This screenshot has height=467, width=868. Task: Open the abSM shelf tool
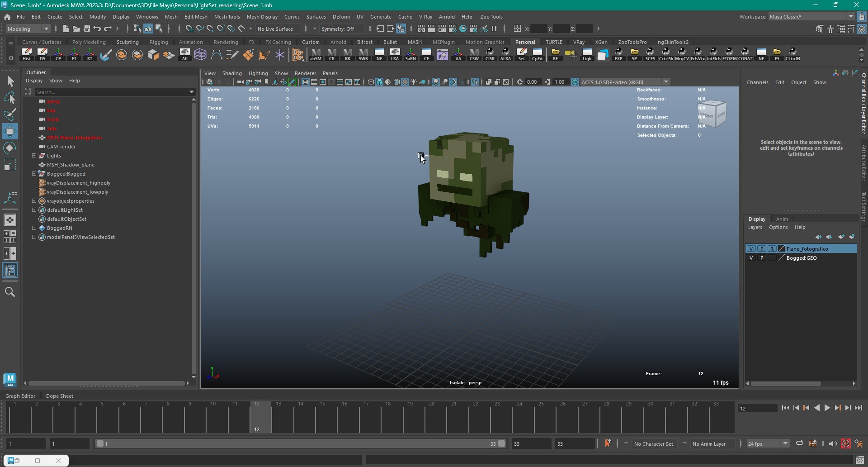pos(316,54)
